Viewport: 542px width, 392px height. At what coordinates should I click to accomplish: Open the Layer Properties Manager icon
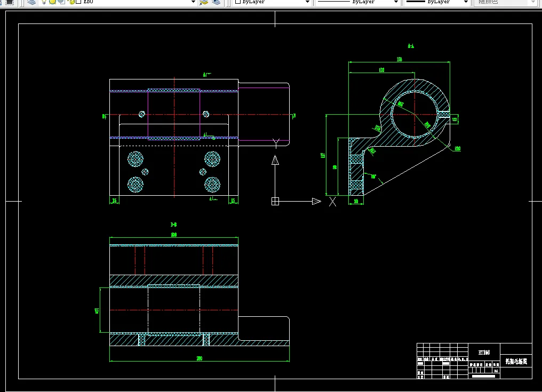(x=31, y=2)
